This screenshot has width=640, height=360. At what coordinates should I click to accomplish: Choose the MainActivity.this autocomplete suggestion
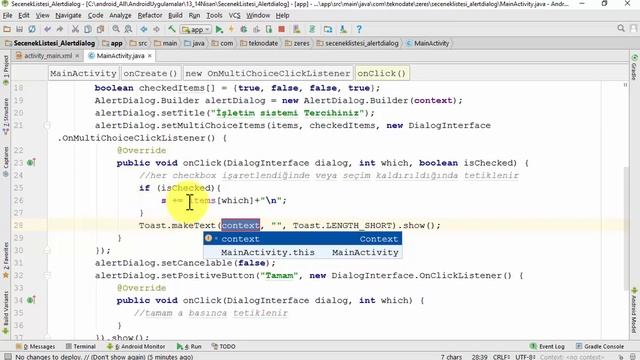coord(303,252)
